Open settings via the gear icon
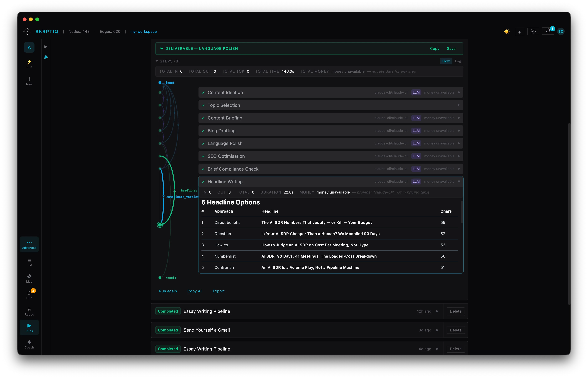588x378 pixels. tap(533, 31)
